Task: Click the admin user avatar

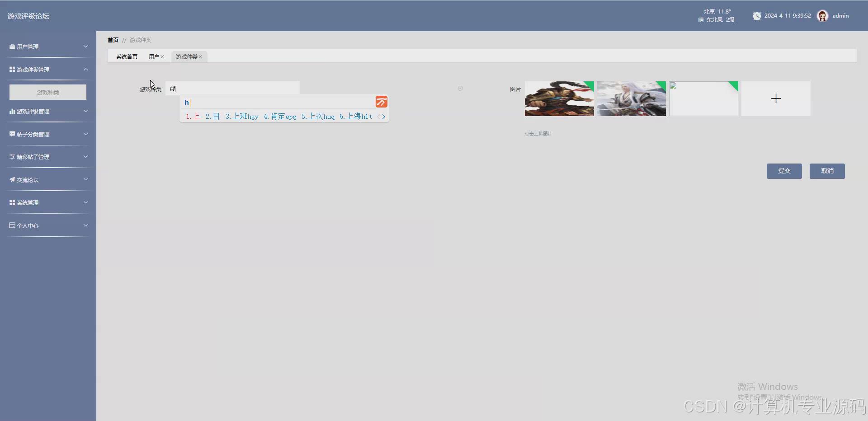Action: pyautogui.click(x=822, y=16)
